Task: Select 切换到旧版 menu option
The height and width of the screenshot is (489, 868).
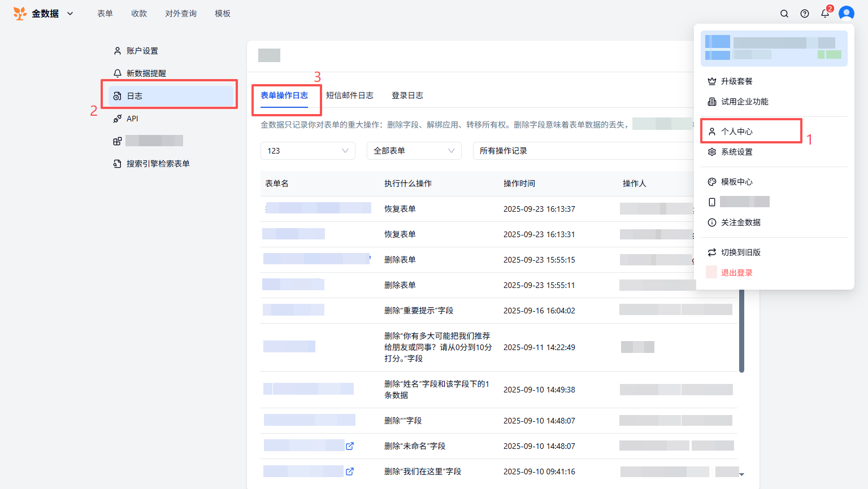Action: (740, 252)
